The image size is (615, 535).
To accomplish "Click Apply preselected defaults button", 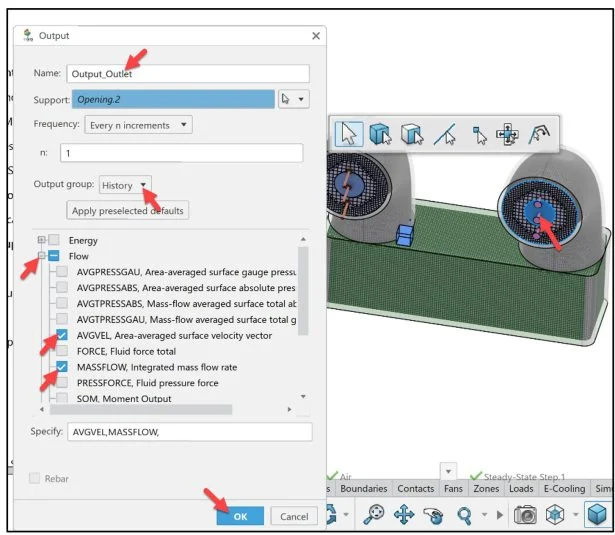I will tap(128, 211).
